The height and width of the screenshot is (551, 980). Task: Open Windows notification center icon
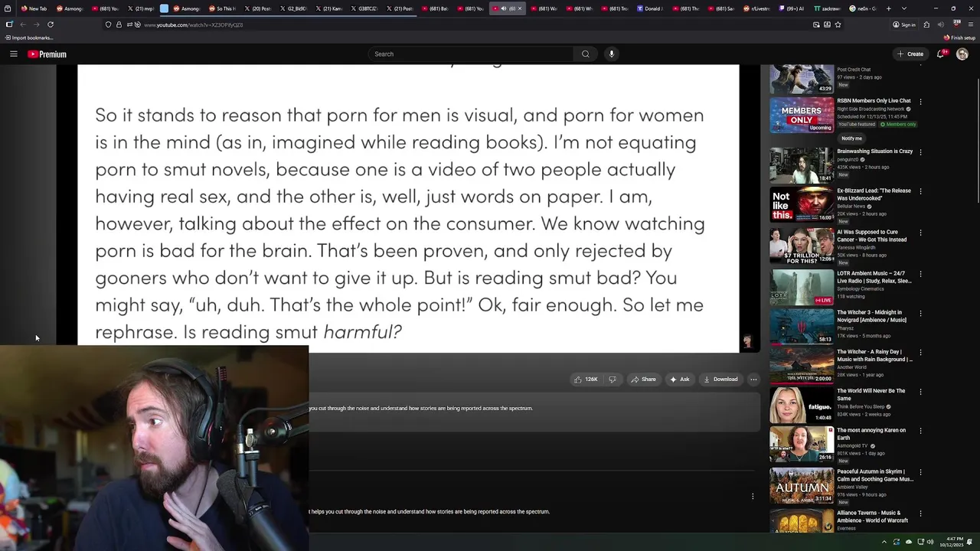tap(970, 542)
